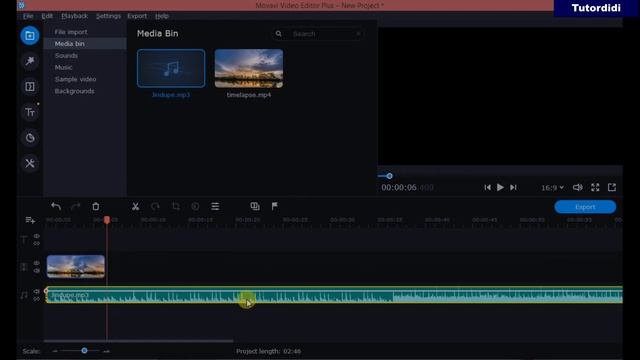
Task: Detach the preview window
Action: pyautogui.click(x=612, y=187)
